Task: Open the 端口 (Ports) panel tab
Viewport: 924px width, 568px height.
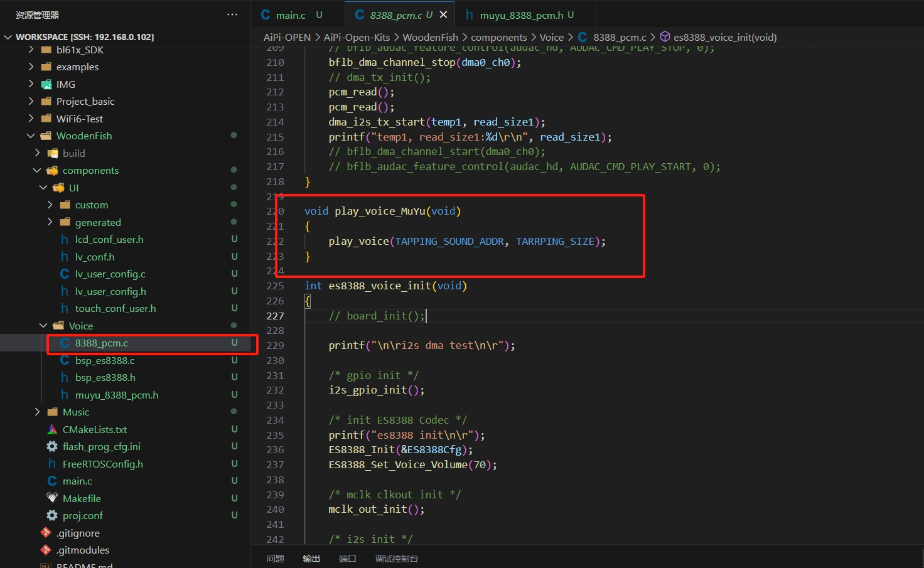Action: (x=348, y=559)
